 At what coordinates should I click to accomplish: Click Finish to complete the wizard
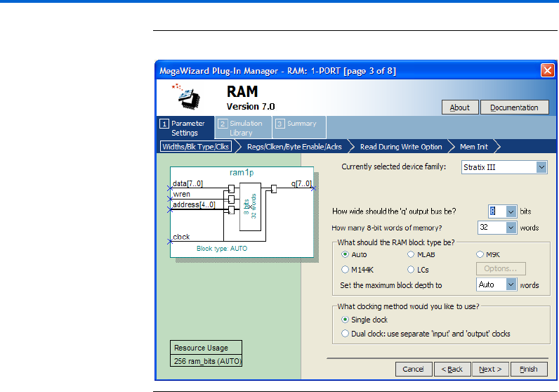click(x=529, y=369)
